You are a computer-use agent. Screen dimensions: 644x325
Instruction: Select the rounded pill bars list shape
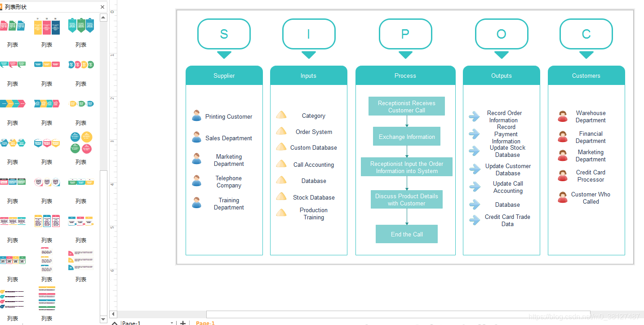[47, 64]
